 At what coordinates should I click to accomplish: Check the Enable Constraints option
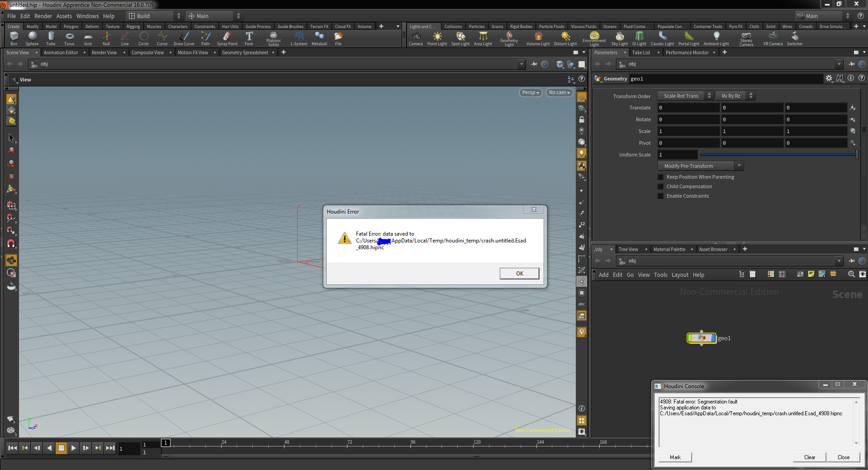pyautogui.click(x=660, y=196)
